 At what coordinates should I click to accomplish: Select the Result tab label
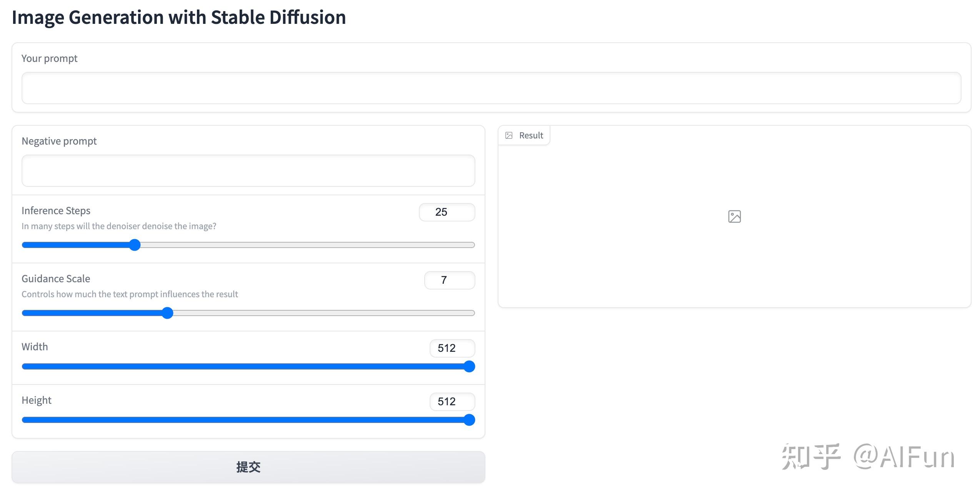coord(531,135)
